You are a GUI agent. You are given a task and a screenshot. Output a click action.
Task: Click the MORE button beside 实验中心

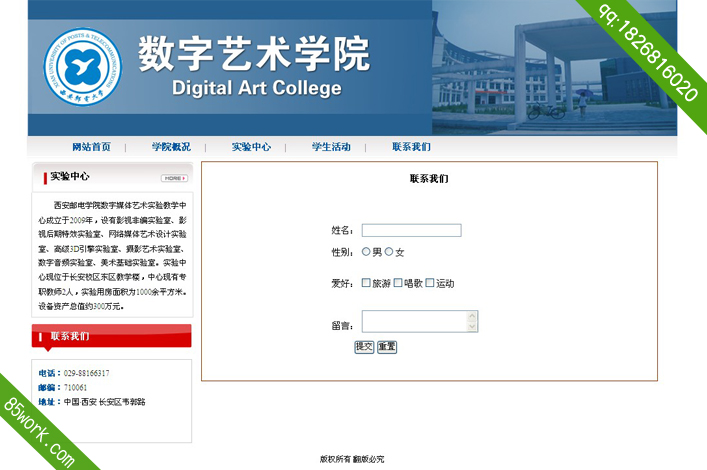pyautogui.click(x=174, y=178)
